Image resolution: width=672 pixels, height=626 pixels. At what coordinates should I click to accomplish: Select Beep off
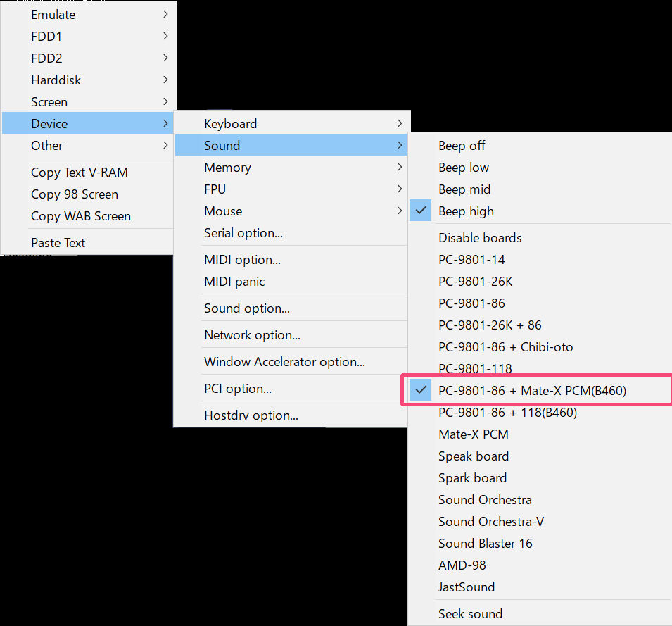[x=540, y=146]
